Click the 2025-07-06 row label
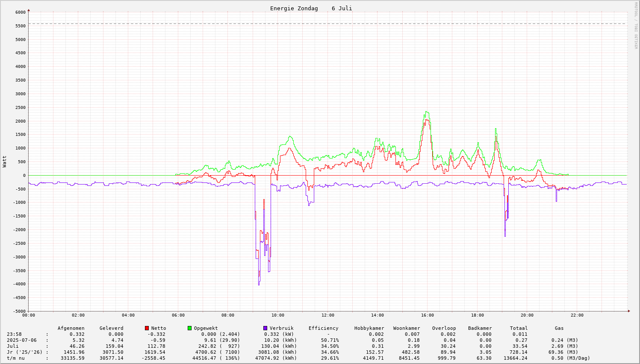Image resolution: width=640 pixels, height=364 pixels. (x=21, y=340)
